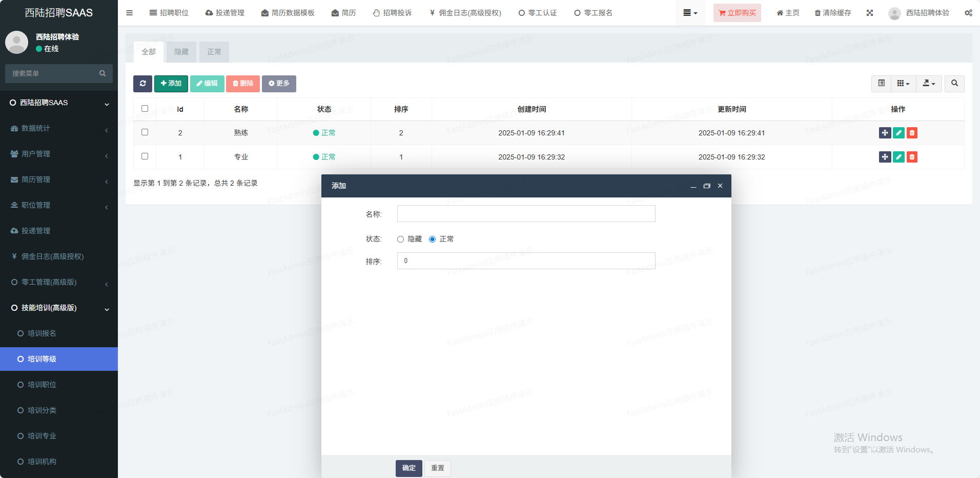Enter fullscreen using the expand icon
This screenshot has height=478, width=980.
(870, 13)
